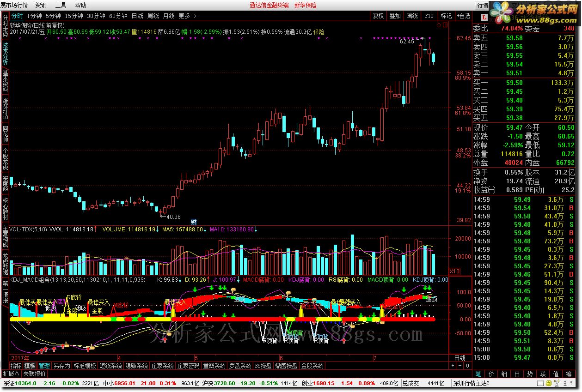Open the 帮助 menu
The width and height of the screenshot is (582, 392).
click(80, 5)
